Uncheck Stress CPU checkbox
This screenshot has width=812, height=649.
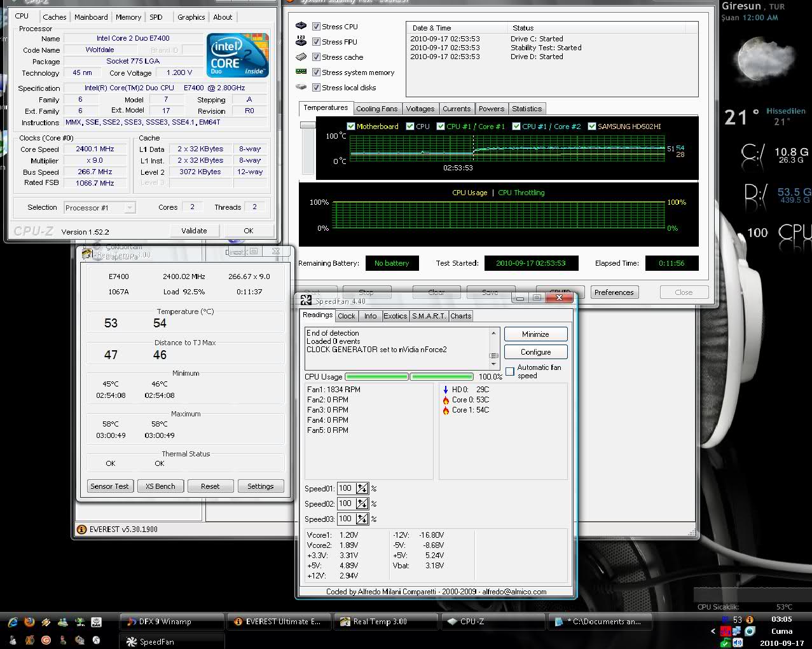(x=316, y=26)
